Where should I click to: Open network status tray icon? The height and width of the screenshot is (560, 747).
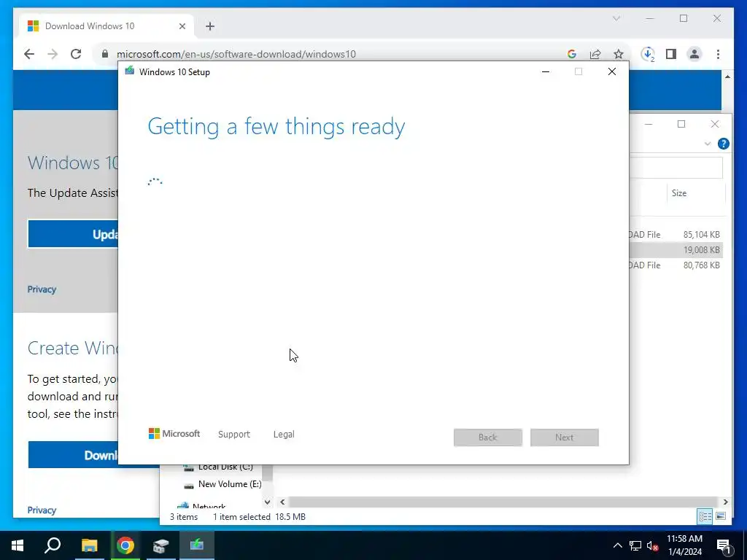click(635, 545)
